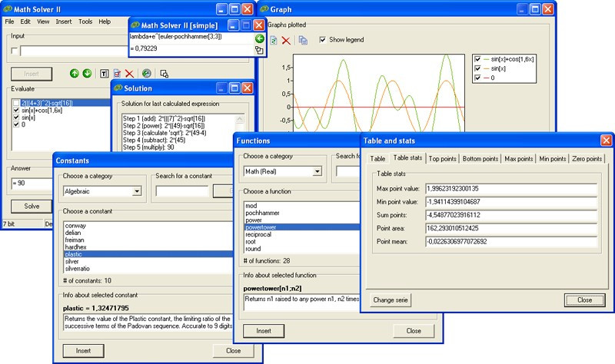Click the overlapping windows icon in simple window

pyautogui.click(x=259, y=49)
